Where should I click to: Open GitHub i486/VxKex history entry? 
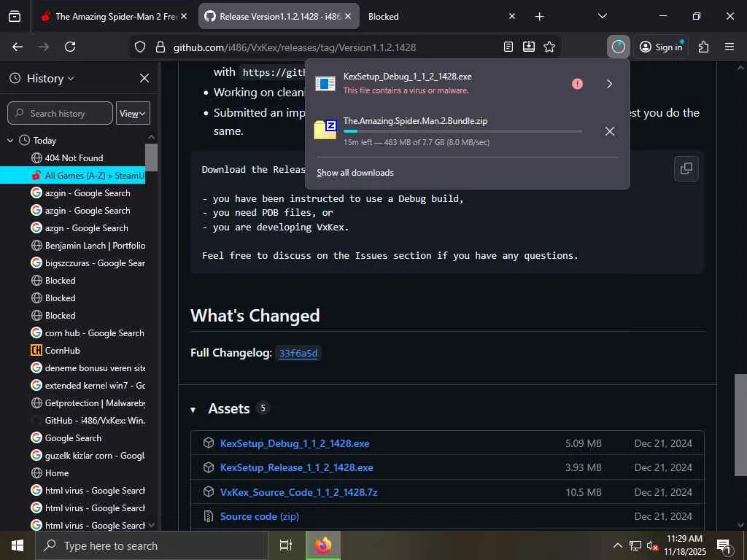click(x=88, y=421)
